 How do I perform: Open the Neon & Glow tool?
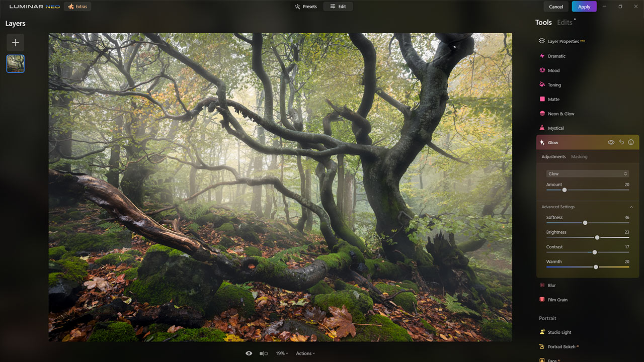coord(560,114)
